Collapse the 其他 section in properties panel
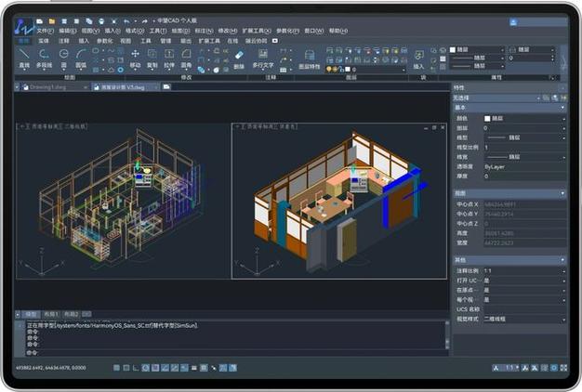This screenshot has height=392, width=582. pos(562,260)
